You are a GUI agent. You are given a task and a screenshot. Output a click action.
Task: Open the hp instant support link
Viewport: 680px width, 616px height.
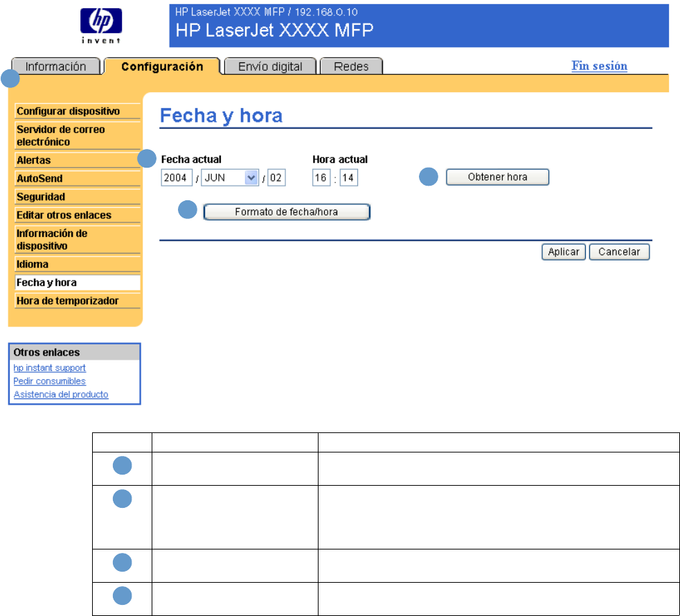click(49, 368)
